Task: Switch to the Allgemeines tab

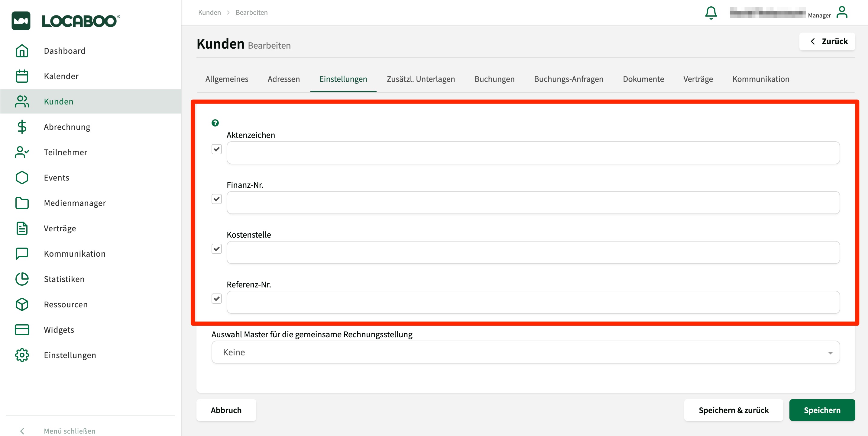Action: click(227, 79)
